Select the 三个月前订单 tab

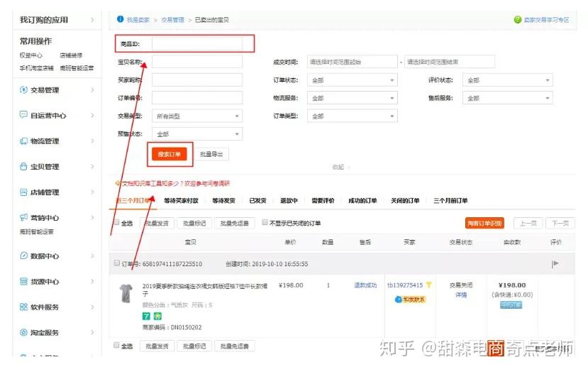click(x=450, y=200)
